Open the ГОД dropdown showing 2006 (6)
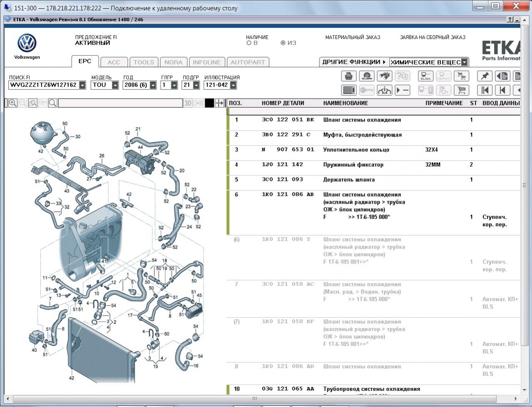Screen dimensions: 532x407 pos(153,85)
